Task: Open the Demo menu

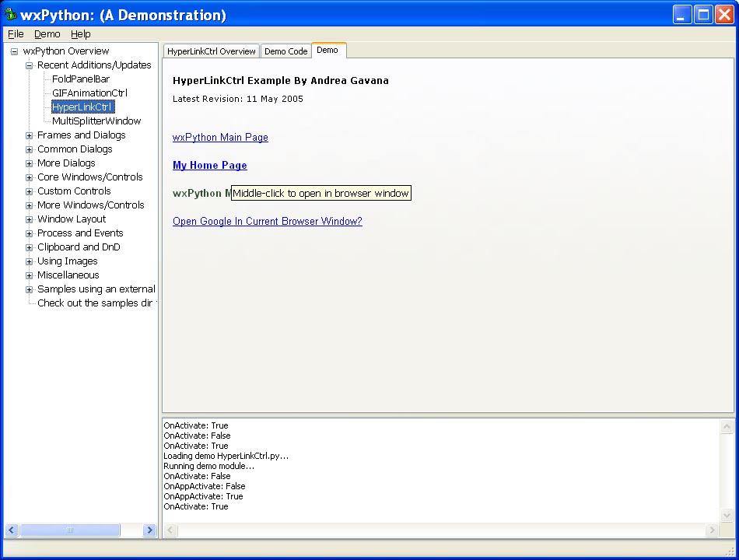Action: pyautogui.click(x=47, y=34)
